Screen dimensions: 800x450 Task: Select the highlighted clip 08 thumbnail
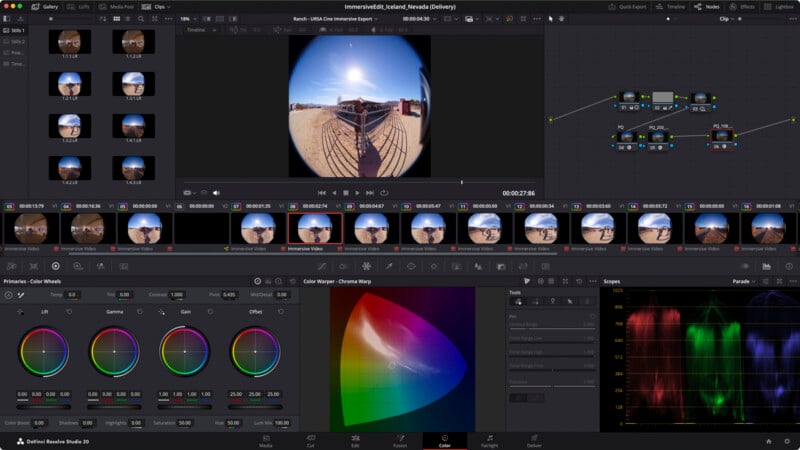(x=314, y=227)
